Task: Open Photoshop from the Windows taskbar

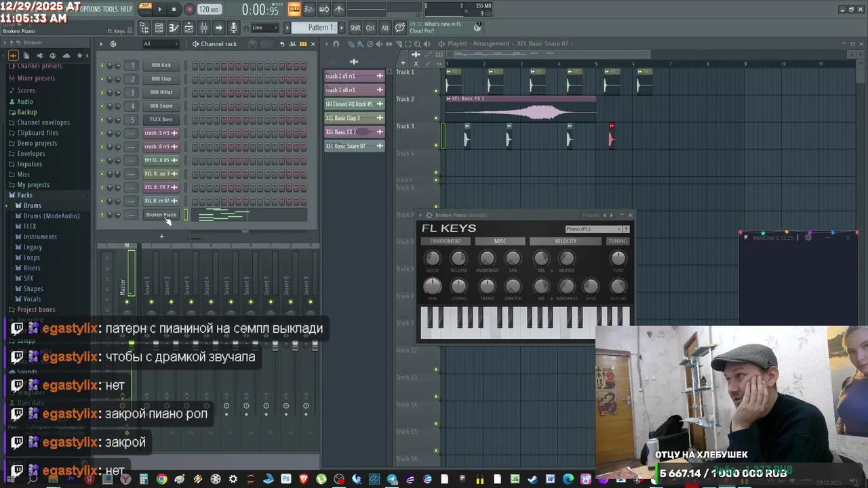Action: (286, 479)
